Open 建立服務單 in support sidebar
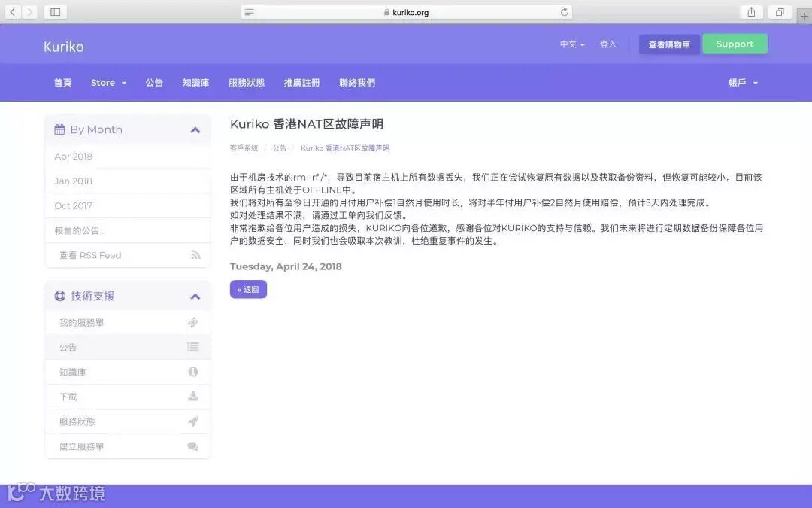 click(128, 446)
